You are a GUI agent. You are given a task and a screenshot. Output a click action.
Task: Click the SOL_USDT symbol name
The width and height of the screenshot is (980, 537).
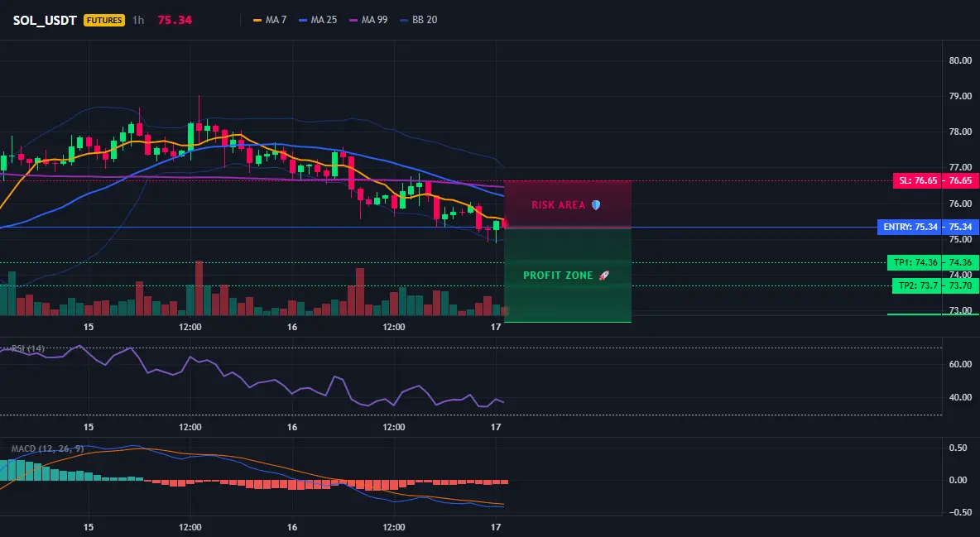pos(45,20)
